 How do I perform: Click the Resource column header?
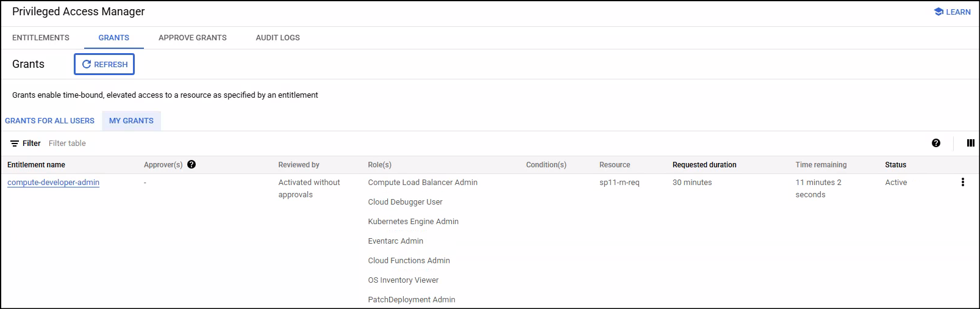pyautogui.click(x=615, y=165)
